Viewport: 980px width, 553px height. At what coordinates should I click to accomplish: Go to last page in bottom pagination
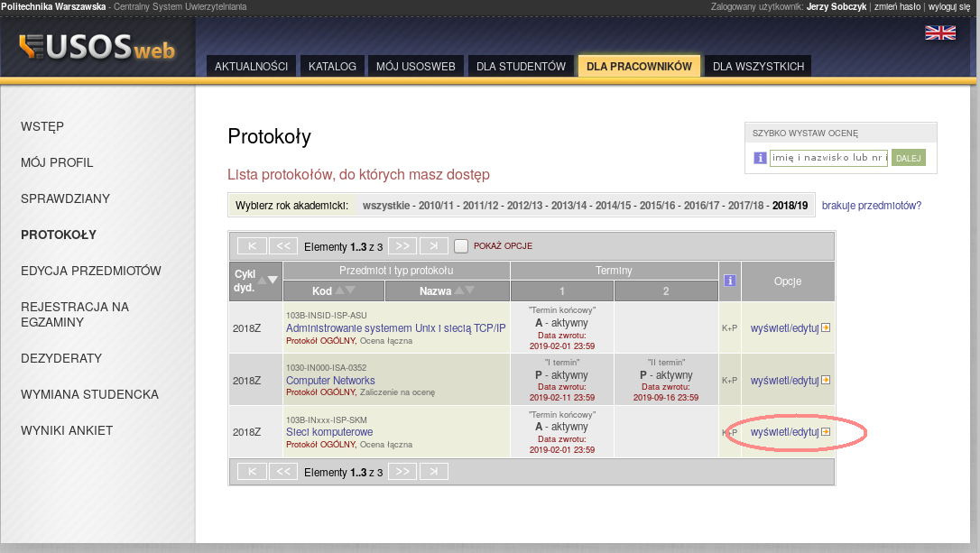click(x=434, y=472)
